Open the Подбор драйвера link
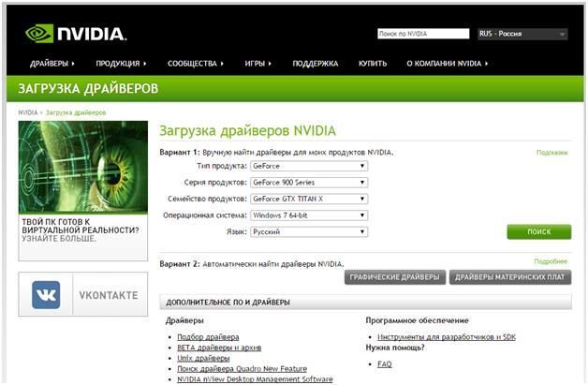 [x=208, y=337]
